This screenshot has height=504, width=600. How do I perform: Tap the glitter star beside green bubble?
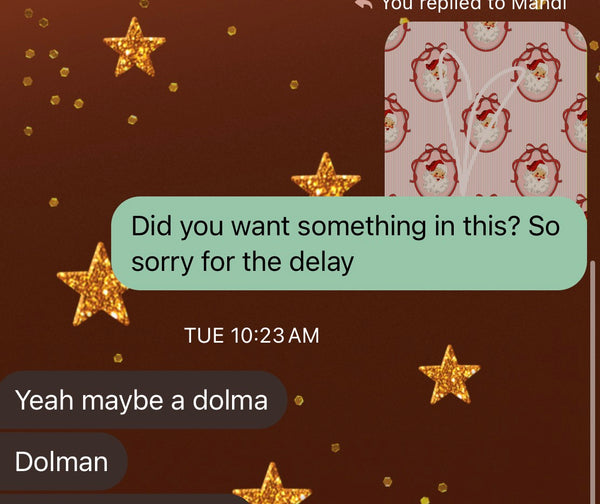coord(91,285)
